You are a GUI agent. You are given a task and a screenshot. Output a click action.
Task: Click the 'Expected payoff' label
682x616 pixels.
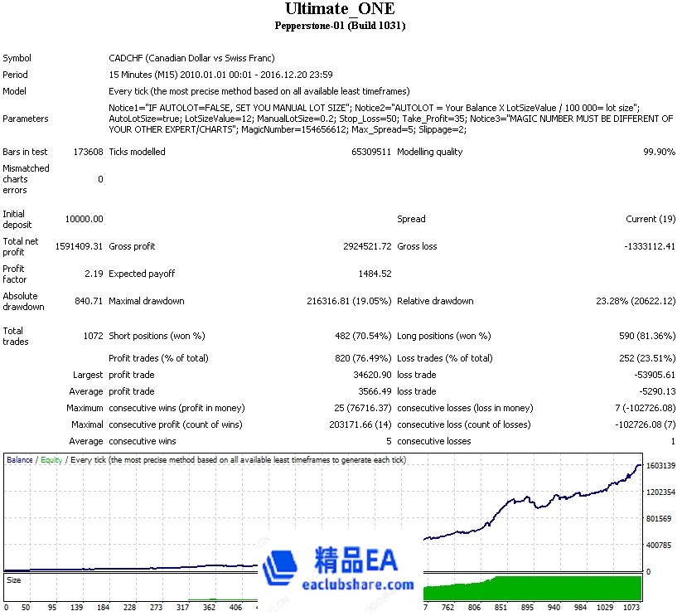(x=142, y=274)
